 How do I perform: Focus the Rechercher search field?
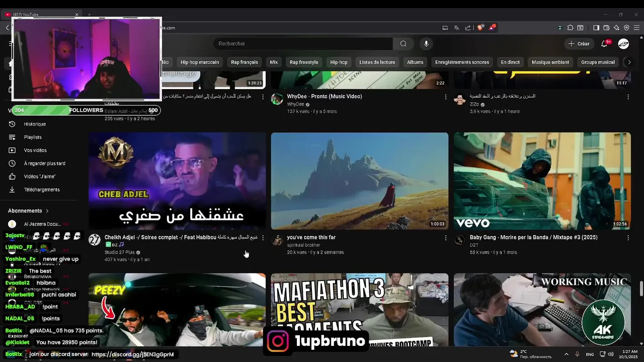point(303,44)
